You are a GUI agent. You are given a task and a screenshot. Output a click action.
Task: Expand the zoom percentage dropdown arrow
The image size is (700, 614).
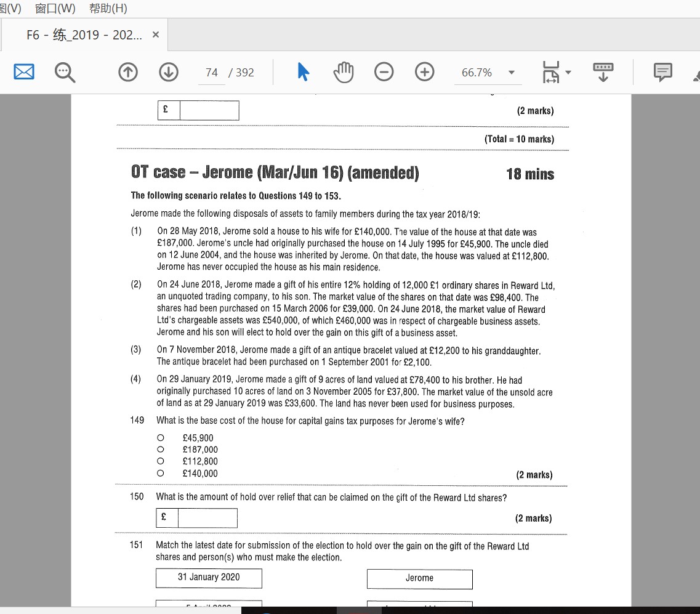(x=512, y=72)
